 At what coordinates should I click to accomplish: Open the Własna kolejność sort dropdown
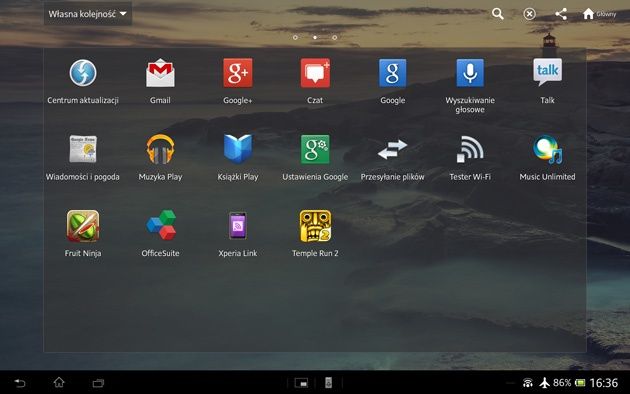tap(88, 14)
